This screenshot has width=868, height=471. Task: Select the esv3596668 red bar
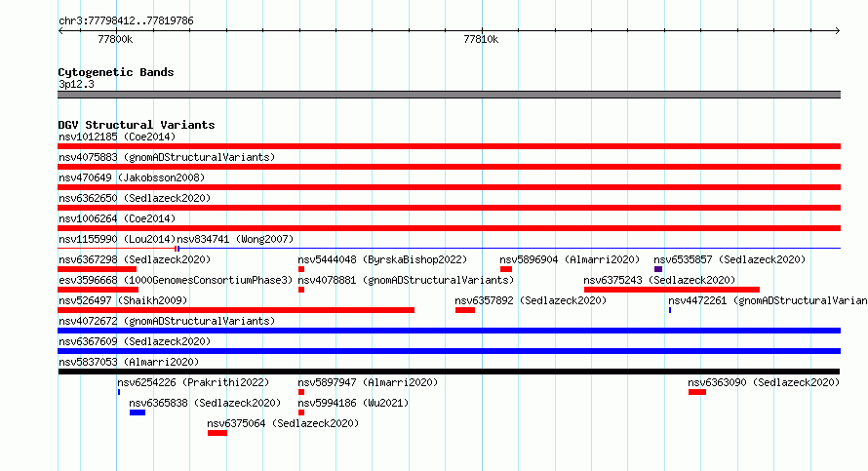tap(98, 290)
